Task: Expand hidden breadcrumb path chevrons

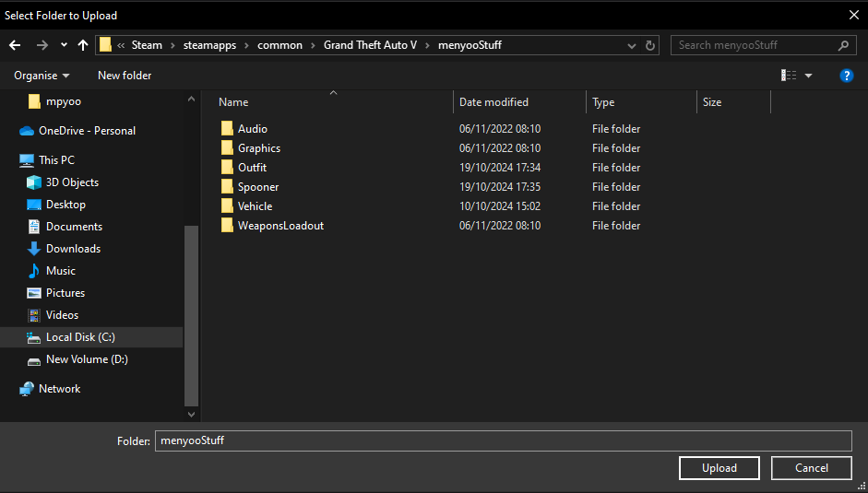Action: click(x=121, y=45)
